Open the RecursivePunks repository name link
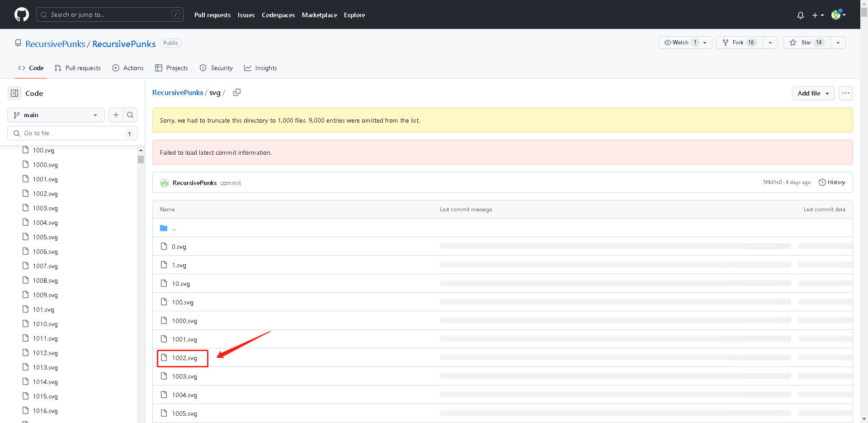 click(x=124, y=44)
